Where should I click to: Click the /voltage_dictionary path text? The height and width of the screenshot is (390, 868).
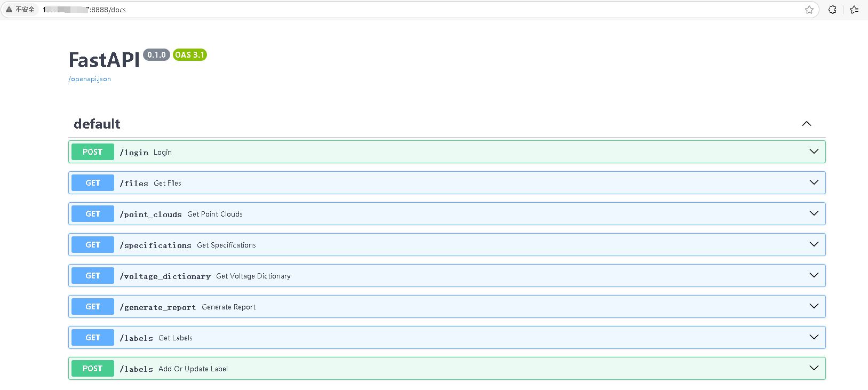(x=165, y=276)
